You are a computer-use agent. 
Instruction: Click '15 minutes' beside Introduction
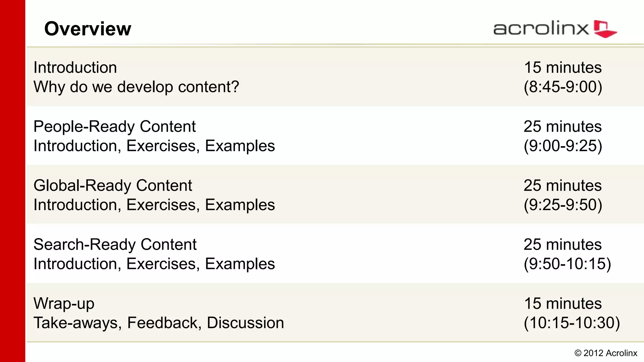563,68
